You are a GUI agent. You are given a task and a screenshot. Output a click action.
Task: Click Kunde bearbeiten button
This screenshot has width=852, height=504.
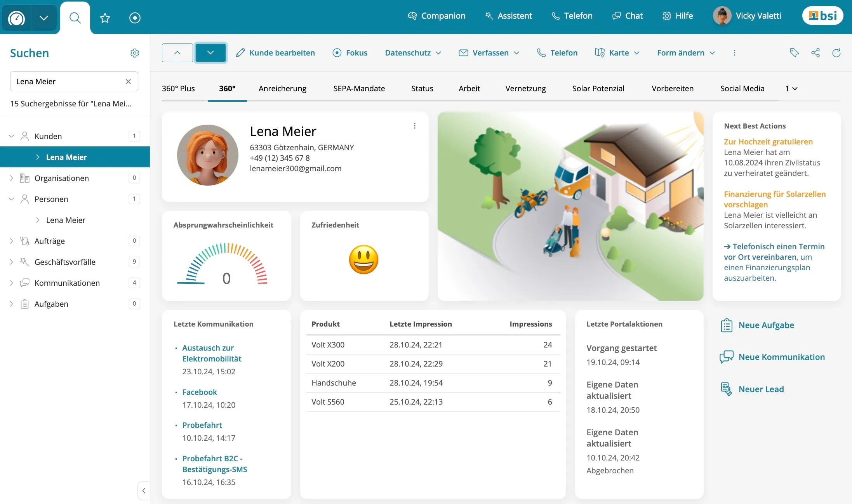click(275, 53)
